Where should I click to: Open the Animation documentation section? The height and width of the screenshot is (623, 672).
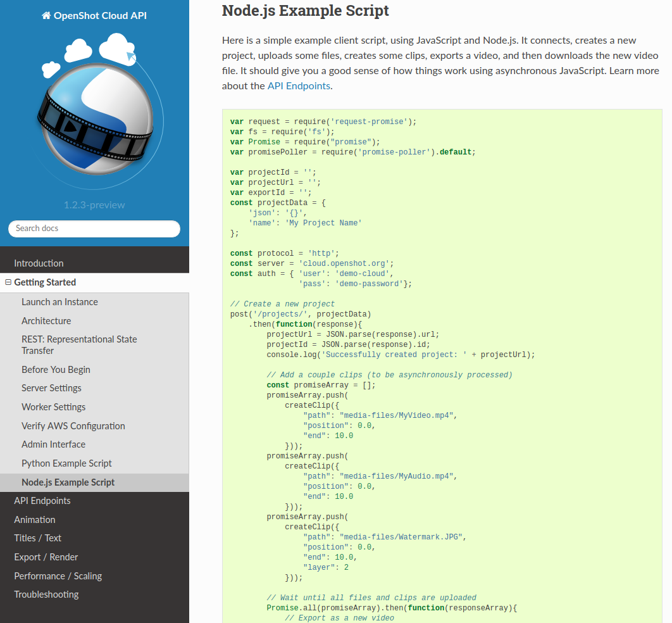click(x=34, y=519)
